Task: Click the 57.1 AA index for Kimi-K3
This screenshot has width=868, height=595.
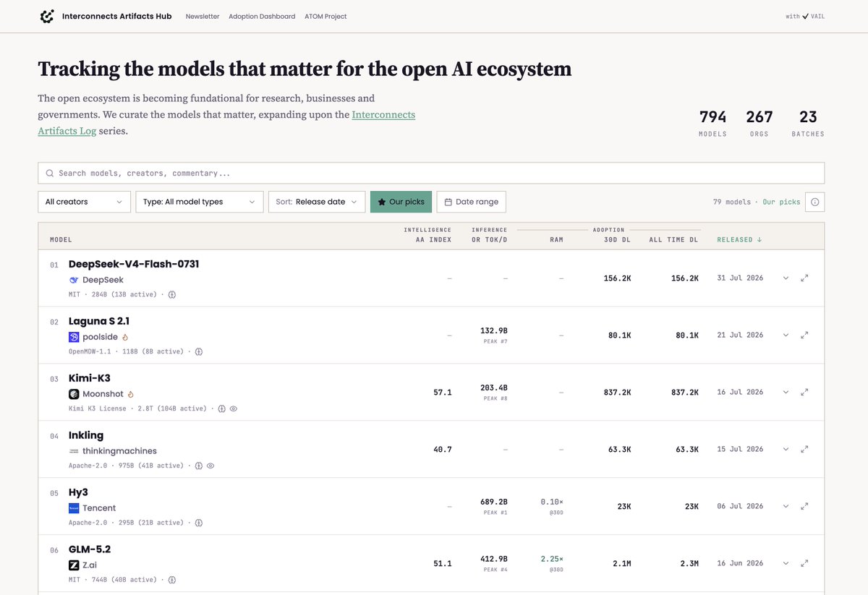Action: (x=443, y=392)
